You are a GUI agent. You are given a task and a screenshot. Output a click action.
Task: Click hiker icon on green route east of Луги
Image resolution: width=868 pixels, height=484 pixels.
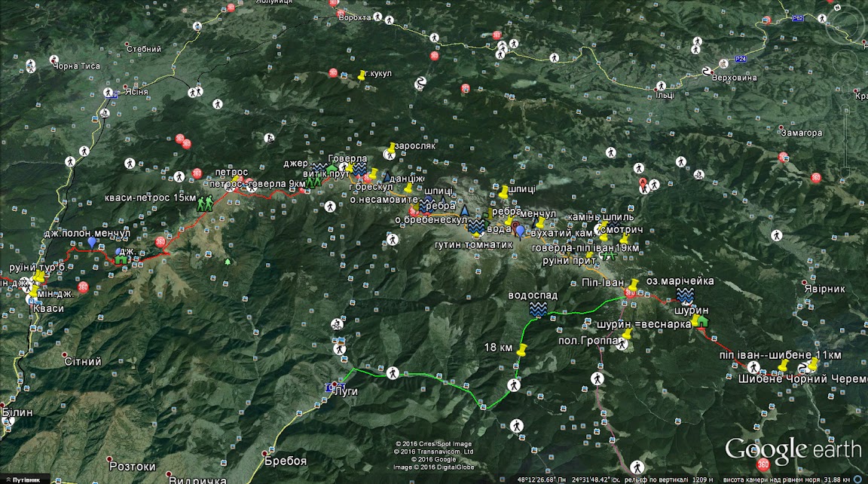tap(393, 372)
